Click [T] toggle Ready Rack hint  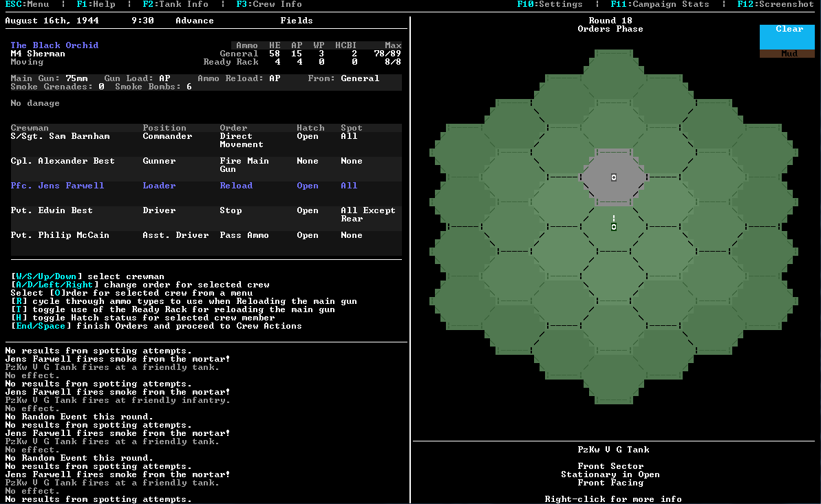[x=173, y=309]
